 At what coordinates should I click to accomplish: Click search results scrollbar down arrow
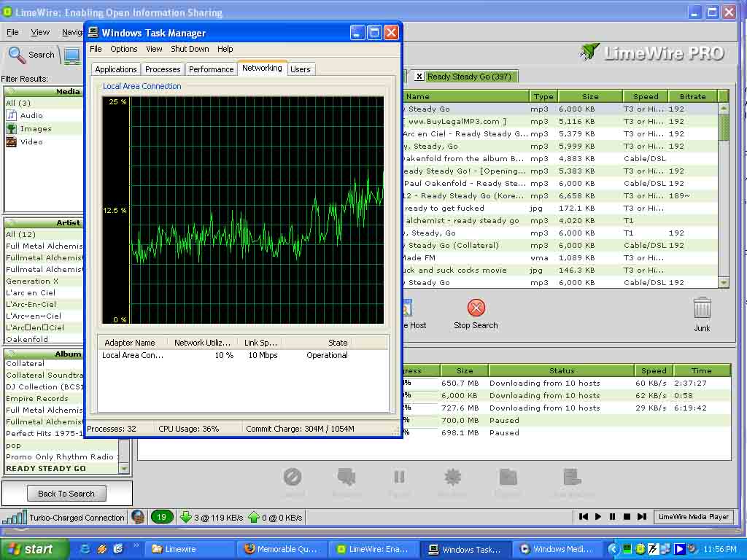724,282
